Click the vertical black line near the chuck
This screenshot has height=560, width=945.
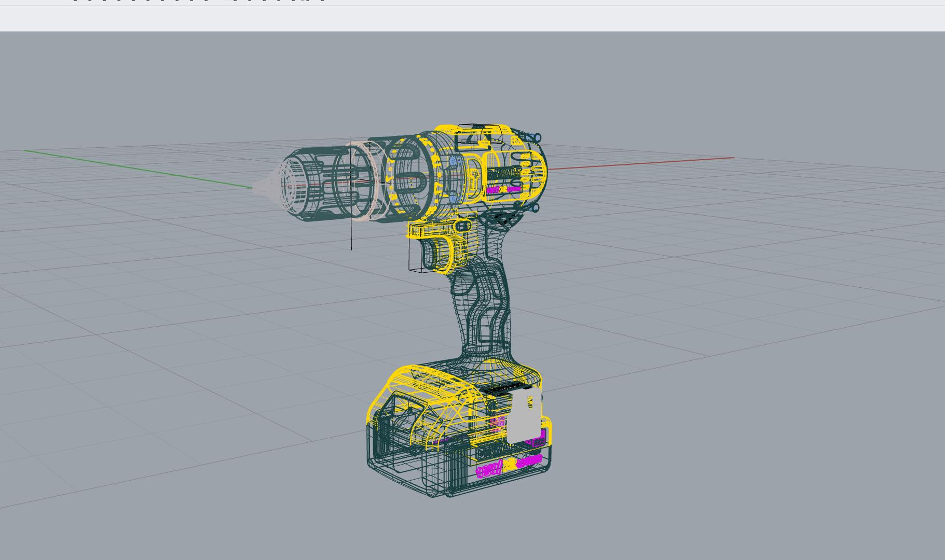351,193
